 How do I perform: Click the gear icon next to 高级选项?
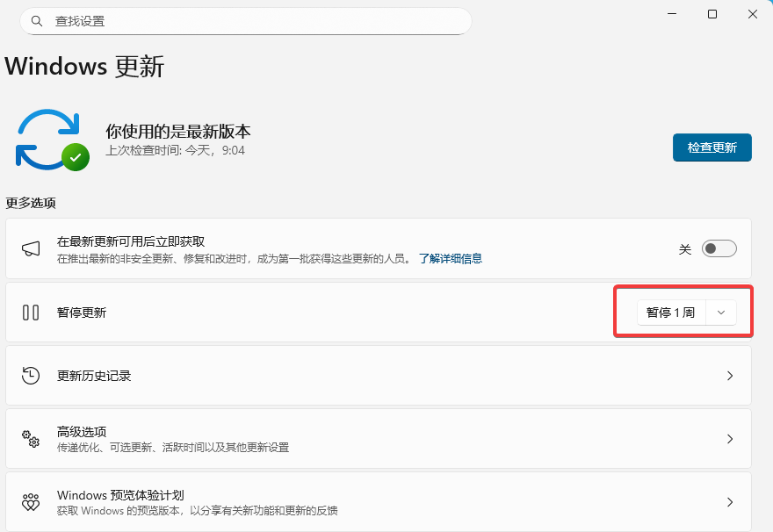[31, 438]
